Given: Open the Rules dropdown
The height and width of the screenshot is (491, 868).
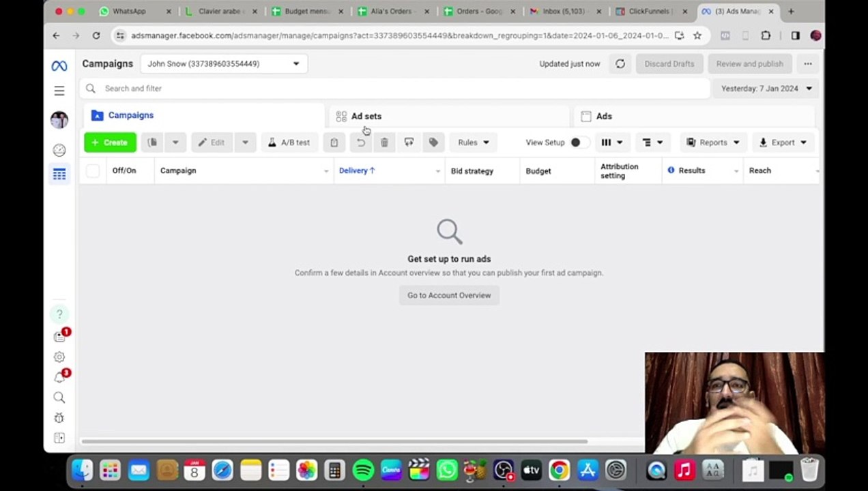Looking at the screenshot, I should (x=473, y=143).
